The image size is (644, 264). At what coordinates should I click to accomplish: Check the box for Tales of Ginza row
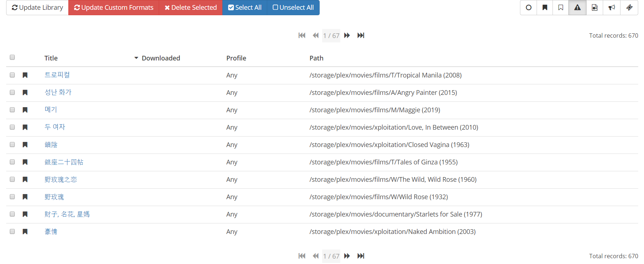pyautogui.click(x=12, y=162)
